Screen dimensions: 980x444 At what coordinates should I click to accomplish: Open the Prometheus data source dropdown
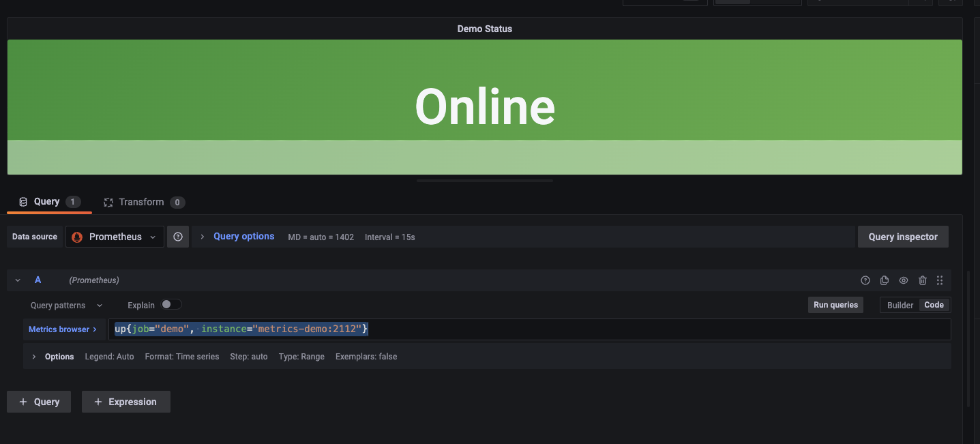coord(115,237)
